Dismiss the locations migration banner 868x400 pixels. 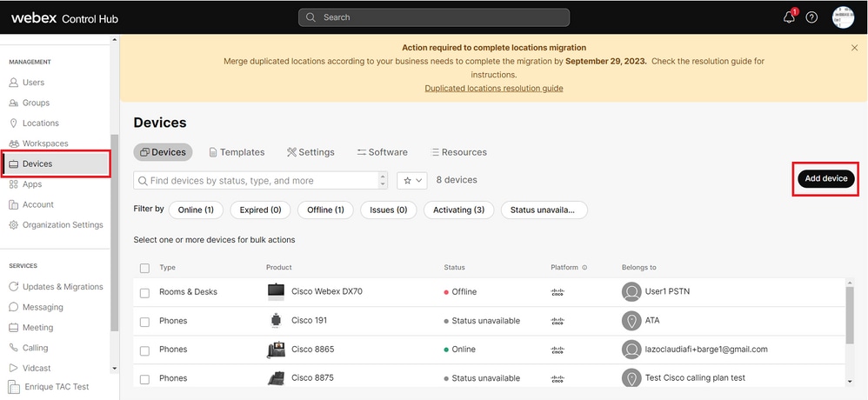point(855,48)
